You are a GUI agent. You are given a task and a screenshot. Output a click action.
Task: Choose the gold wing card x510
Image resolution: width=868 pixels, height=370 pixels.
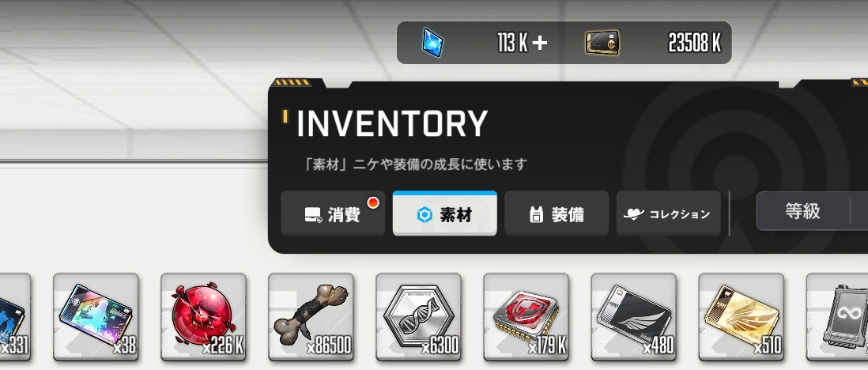coord(740,316)
